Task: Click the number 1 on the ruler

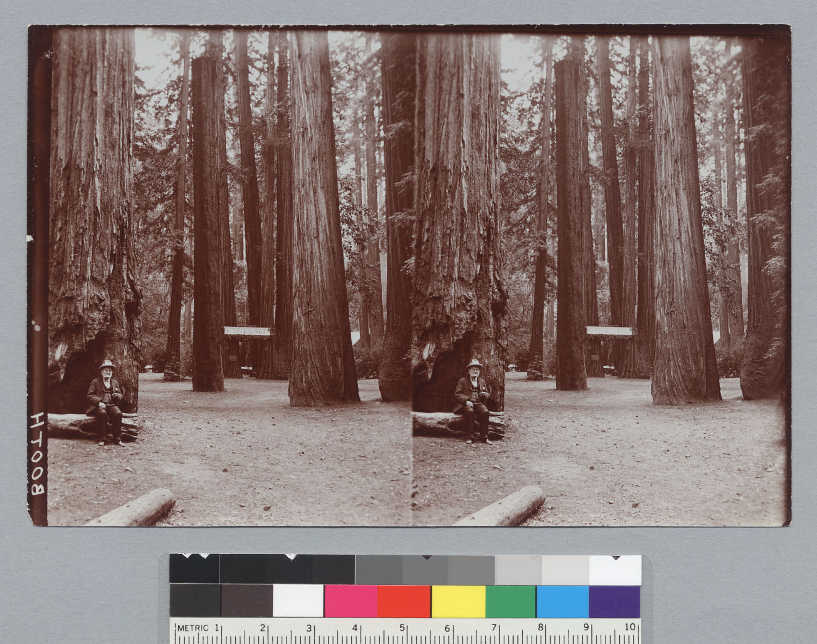Action: (217, 628)
